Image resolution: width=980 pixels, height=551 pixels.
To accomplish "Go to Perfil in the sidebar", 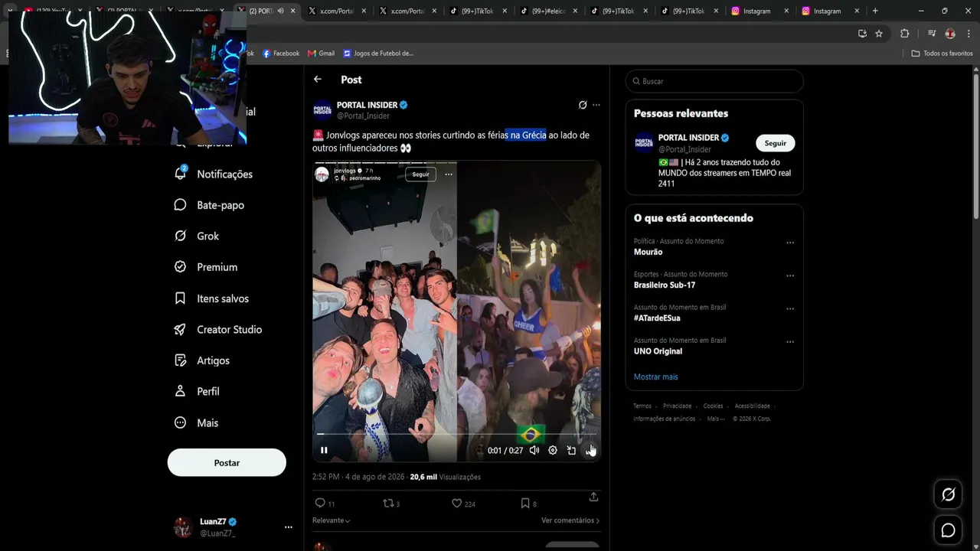I will [x=197, y=391].
